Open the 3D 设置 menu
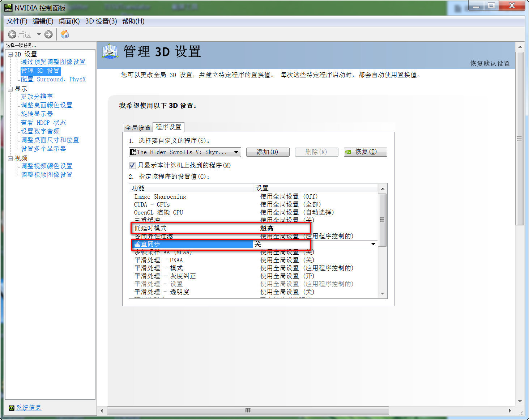 tap(101, 21)
